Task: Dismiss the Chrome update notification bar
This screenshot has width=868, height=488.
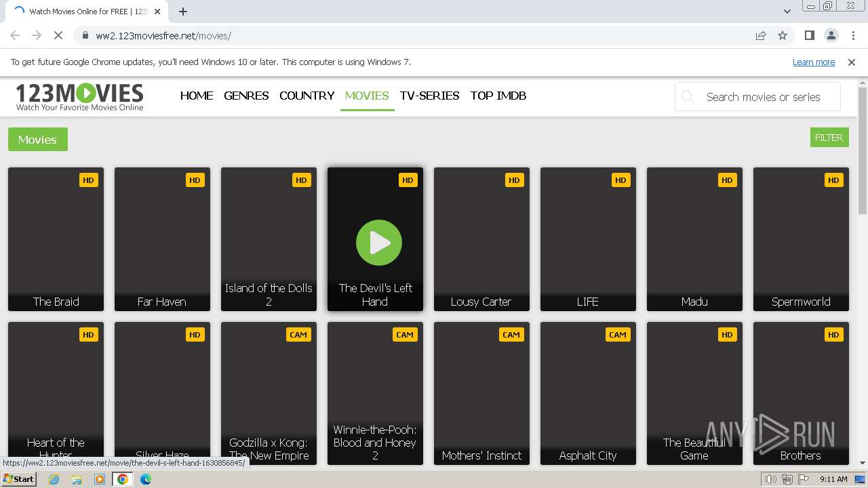Action: (x=852, y=62)
